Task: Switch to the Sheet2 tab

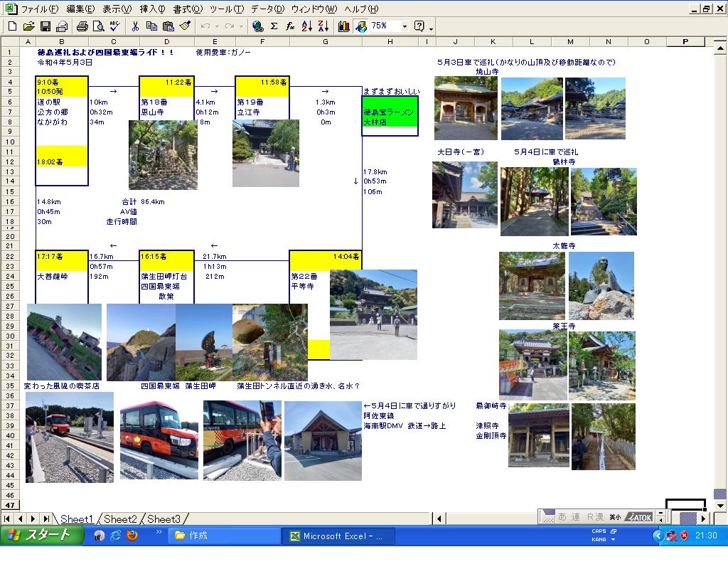Action: coord(119,519)
